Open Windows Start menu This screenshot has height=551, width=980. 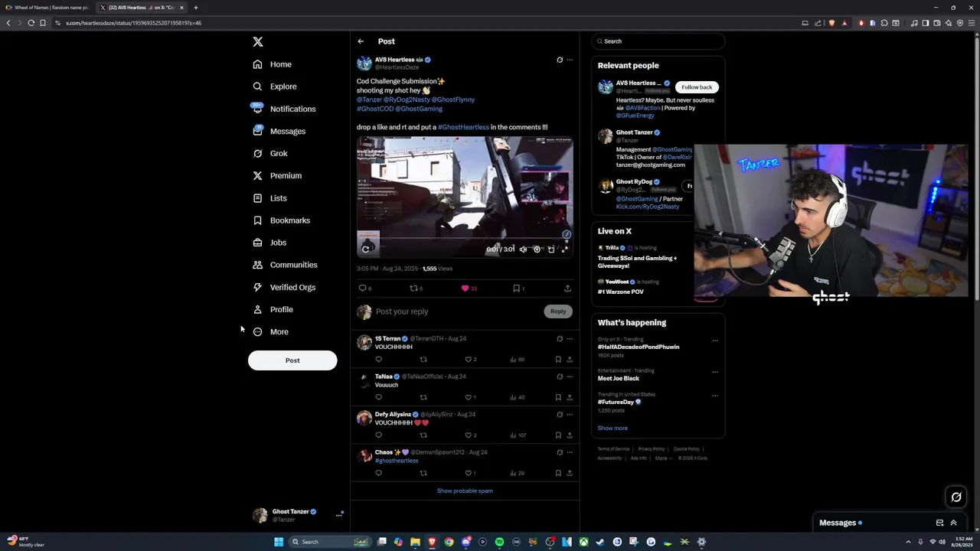pyautogui.click(x=279, y=542)
